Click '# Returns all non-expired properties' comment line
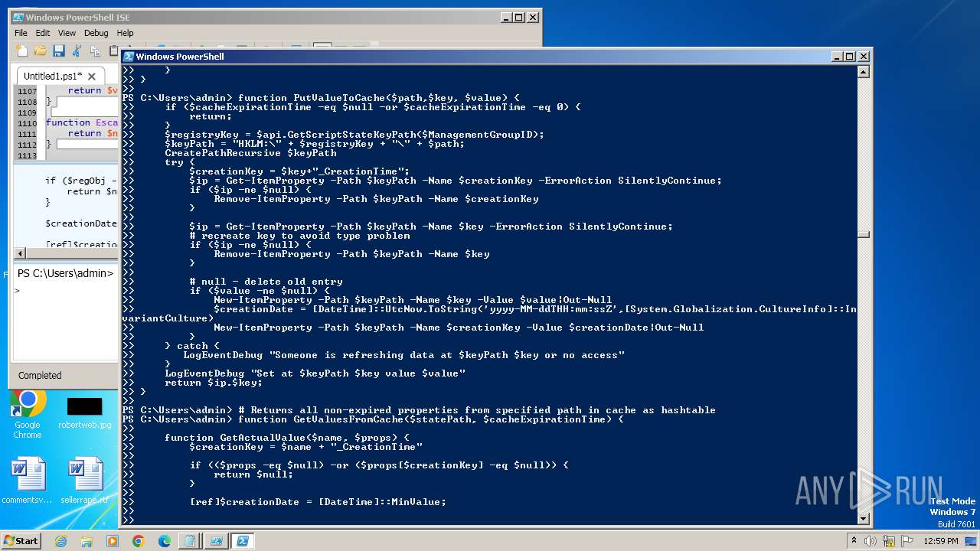Screen dimensions: 980x551 click(477, 410)
